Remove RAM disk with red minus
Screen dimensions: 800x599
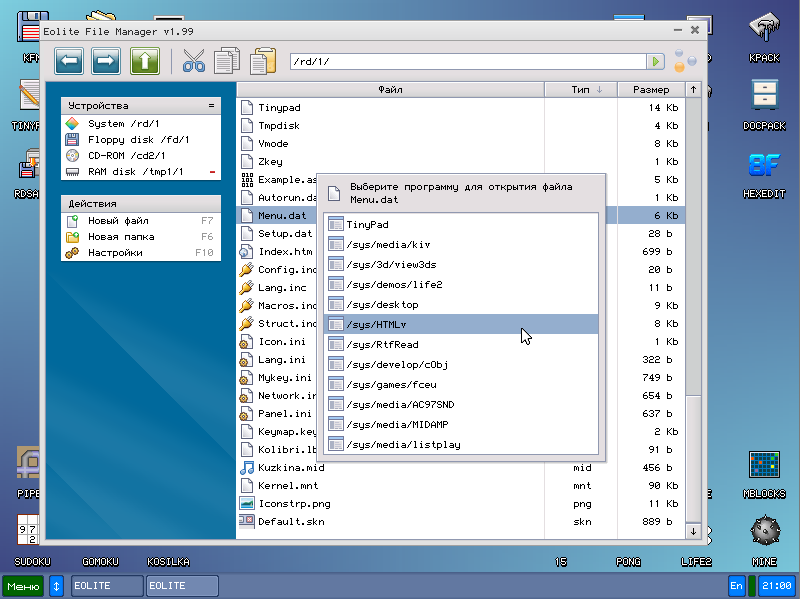pos(212,172)
